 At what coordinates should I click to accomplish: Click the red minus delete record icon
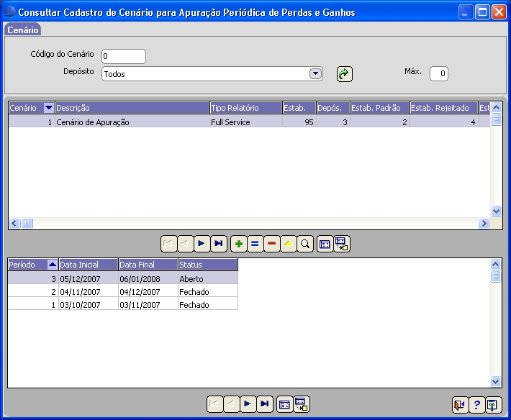click(271, 245)
